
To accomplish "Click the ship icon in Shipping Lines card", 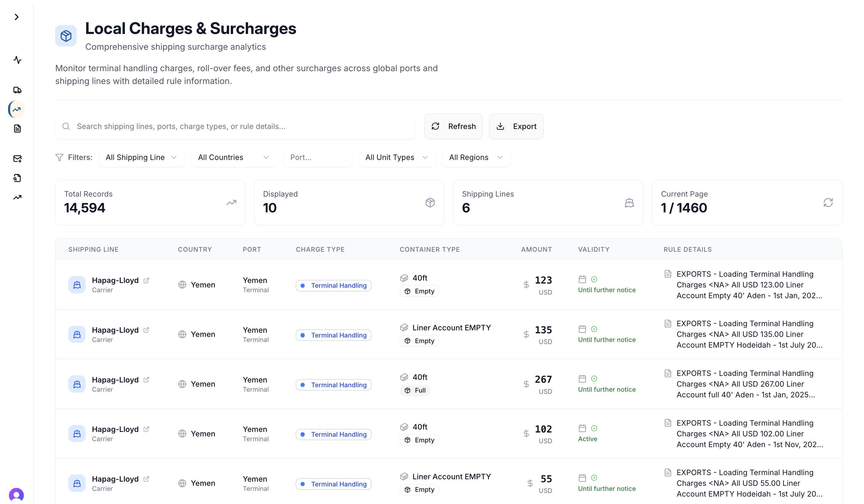I will (x=629, y=203).
